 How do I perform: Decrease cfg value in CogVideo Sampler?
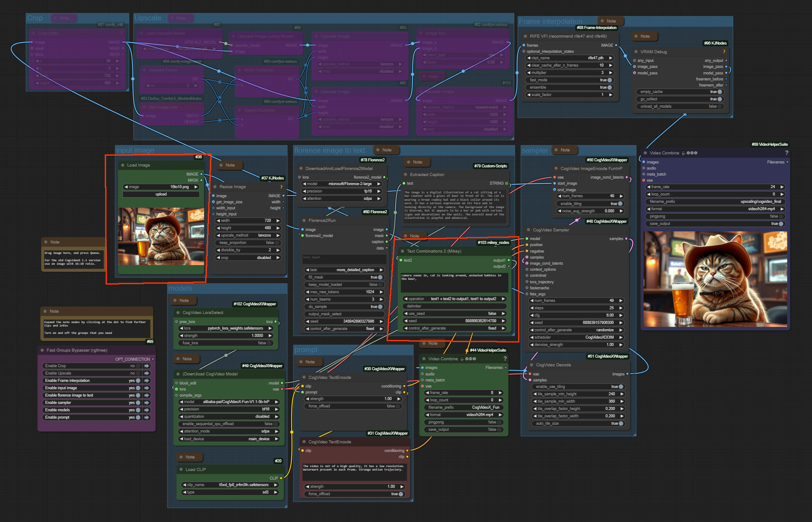pos(532,315)
